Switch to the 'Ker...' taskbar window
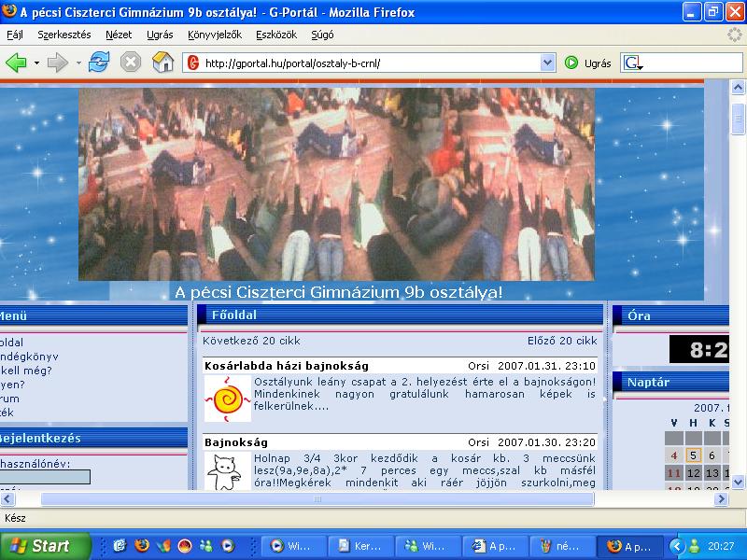Screen dimensions: 747x560 360,546
